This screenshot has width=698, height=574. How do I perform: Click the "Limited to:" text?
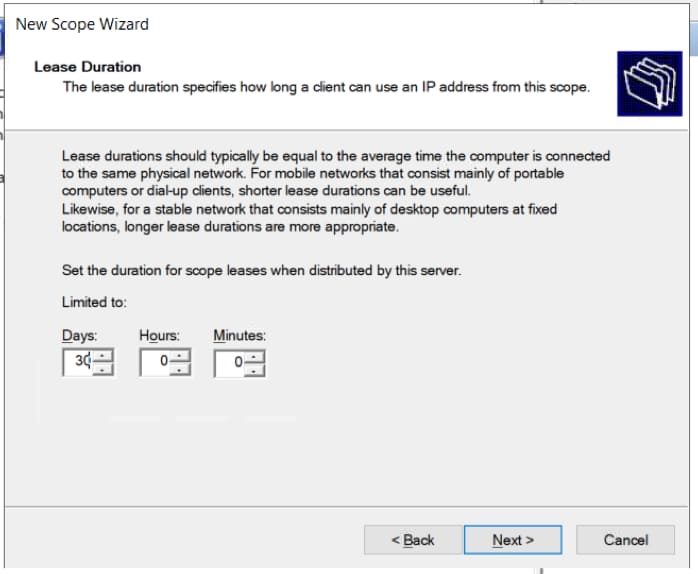coord(94,302)
